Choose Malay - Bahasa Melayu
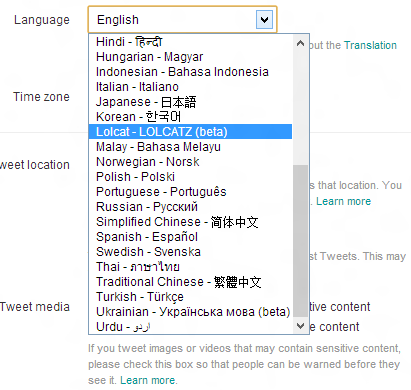 190,147
